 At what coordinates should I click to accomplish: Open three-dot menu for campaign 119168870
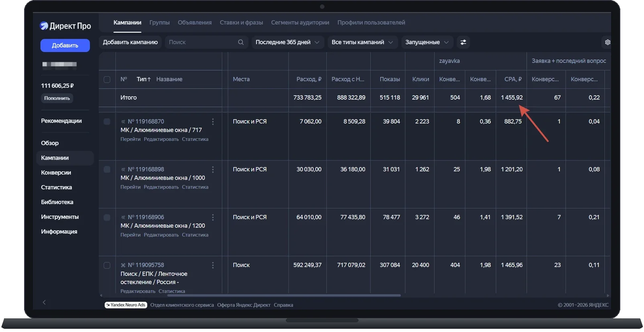(213, 121)
